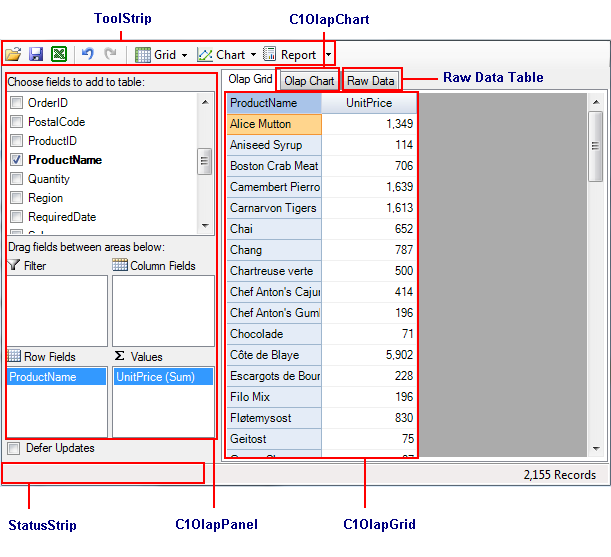Check the OrderID field checkbox
The width and height of the screenshot is (611, 557).
(x=16, y=103)
